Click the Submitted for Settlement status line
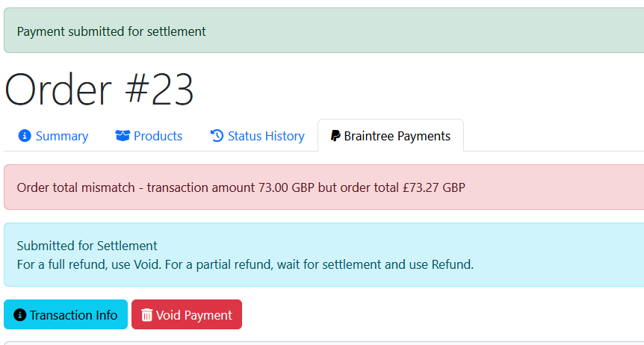Image resolution: width=644 pixels, height=345 pixels. pyautogui.click(x=87, y=246)
